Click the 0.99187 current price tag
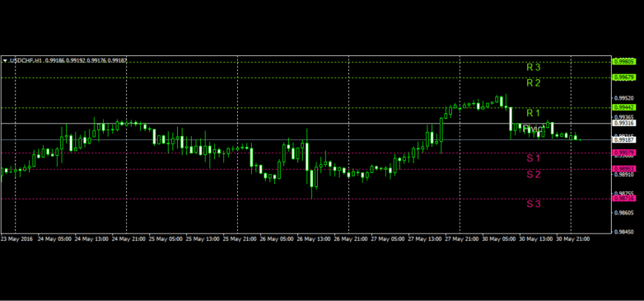 (624, 140)
